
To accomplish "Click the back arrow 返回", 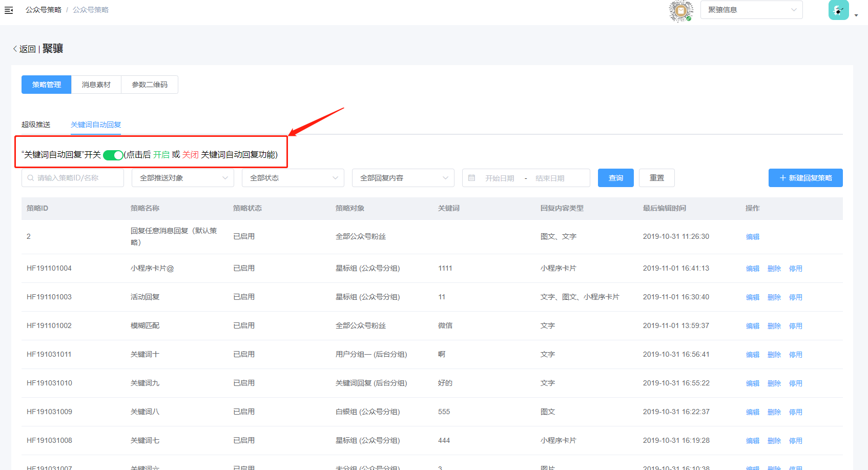I will (24, 49).
